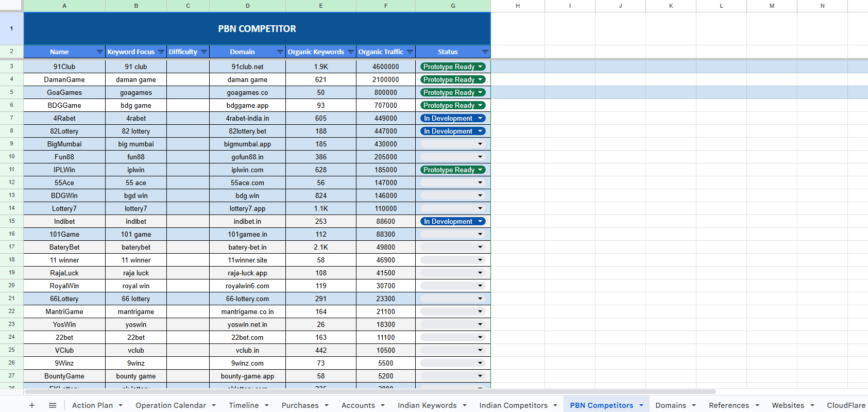Switch to the Indian Keywords sheet tab
Screen dimensions: 868x412
pyautogui.click(x=427, y=405)
